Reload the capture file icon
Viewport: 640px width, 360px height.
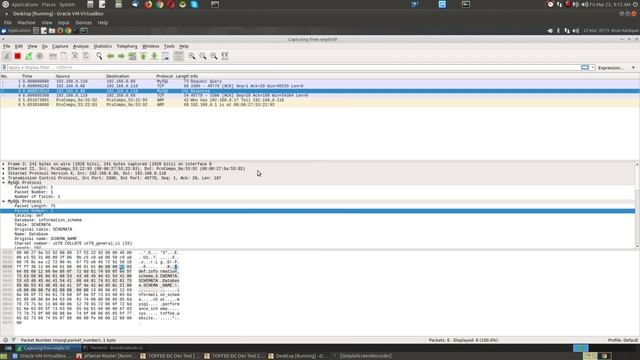pos(86,56)
